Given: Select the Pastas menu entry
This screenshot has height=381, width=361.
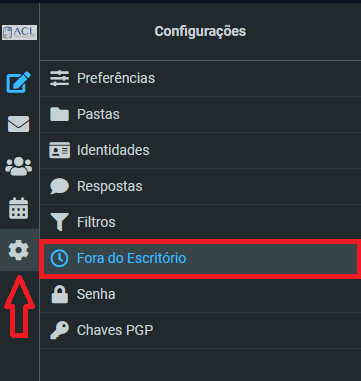Looking at the screenshot, I should pyautogui.click(x=200, y=115).
